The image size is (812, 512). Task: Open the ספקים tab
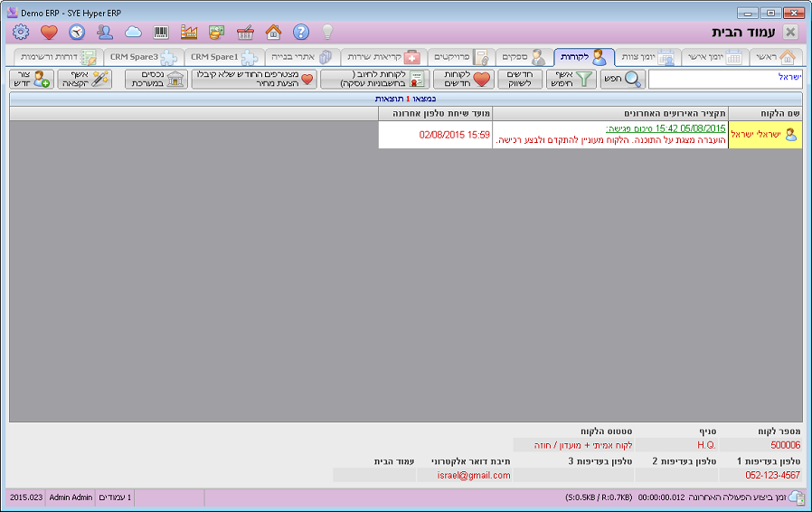pyautogui.click(x=524, y=57)
